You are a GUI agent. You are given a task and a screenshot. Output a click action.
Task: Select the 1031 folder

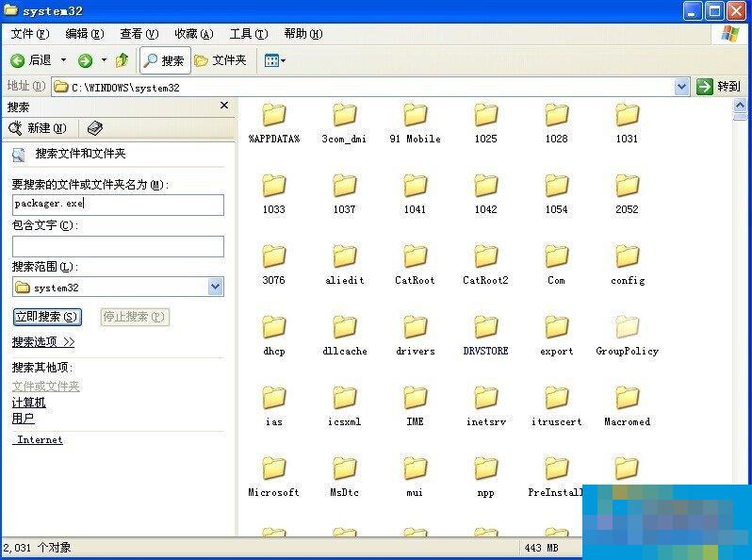click(x=627, y=124)
